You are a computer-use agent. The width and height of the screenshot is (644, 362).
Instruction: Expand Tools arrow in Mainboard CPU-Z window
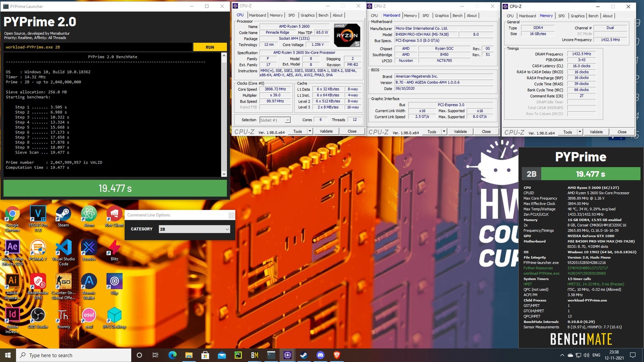click(x=444, y=132)
